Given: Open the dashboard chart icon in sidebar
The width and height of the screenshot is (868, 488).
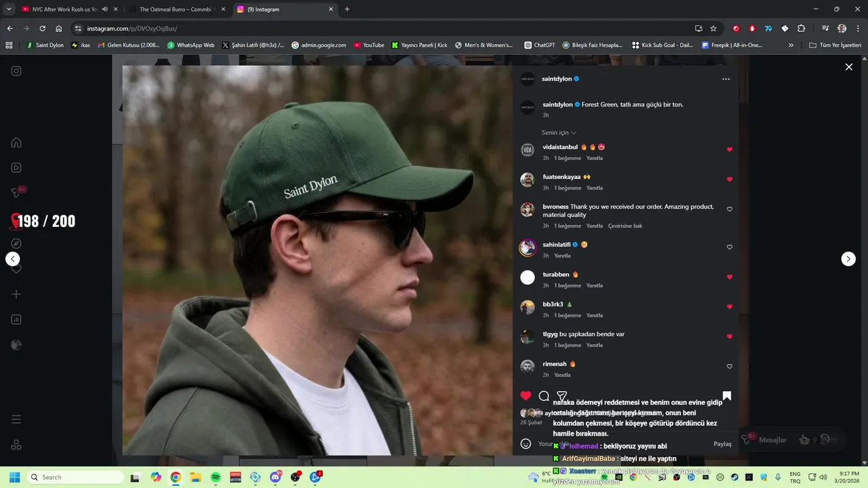Looking at the screenshot, I should click(x=16, y=319).
